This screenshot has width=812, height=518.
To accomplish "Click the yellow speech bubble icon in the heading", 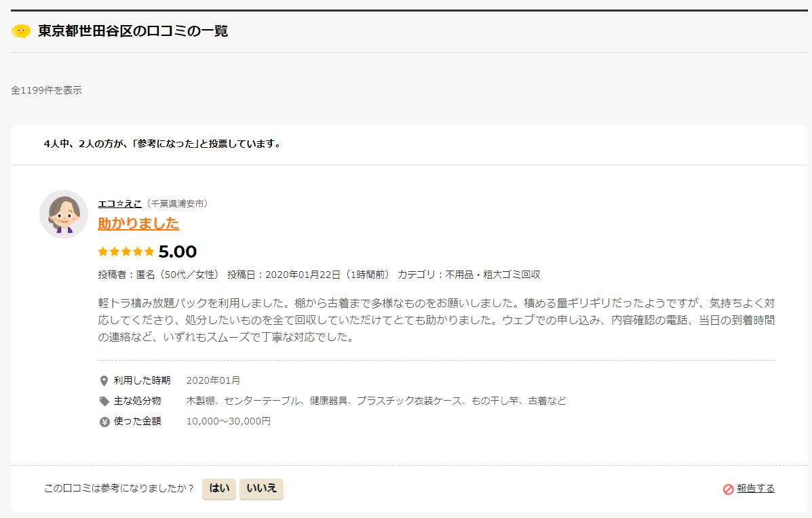I will (x=21, y=32).
